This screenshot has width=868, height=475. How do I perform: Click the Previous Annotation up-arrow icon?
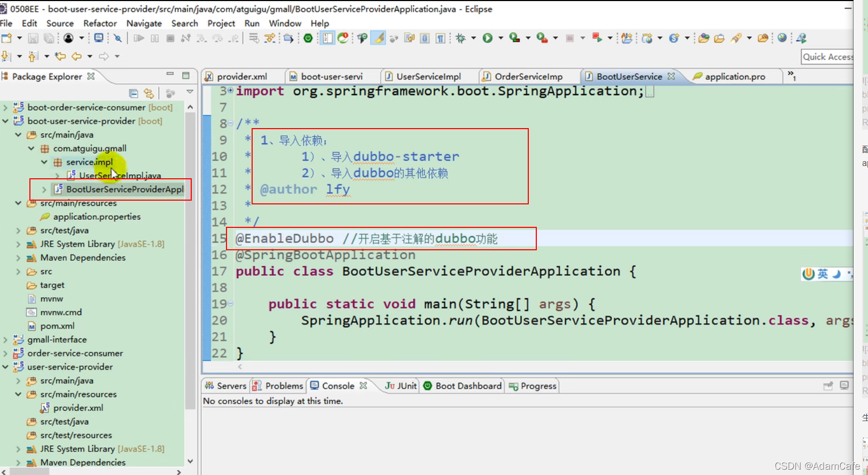click(x=33, y=56)
